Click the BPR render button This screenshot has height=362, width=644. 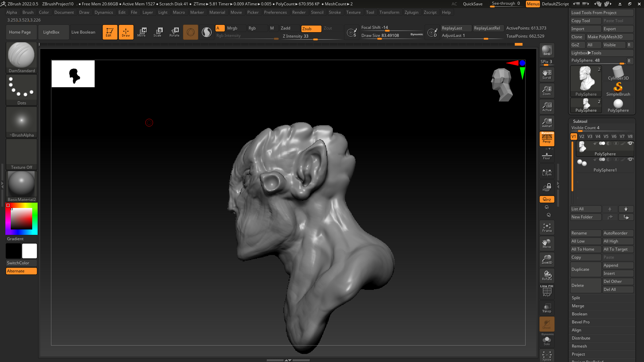pyautogui.click(x=547, y=50)
